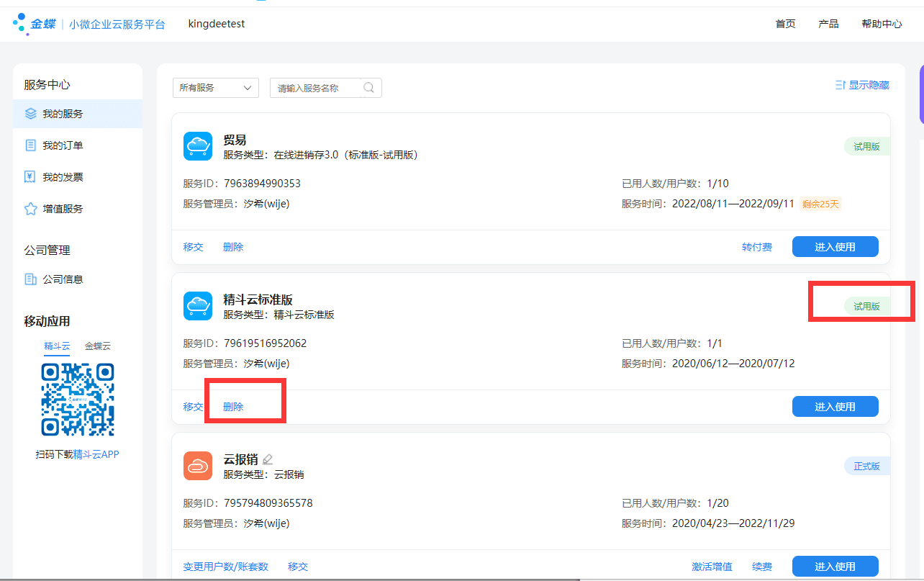Click the 我的发票 invoice icon
The height and width of the screenshot is (581, 924).
(x=30, y=177)
